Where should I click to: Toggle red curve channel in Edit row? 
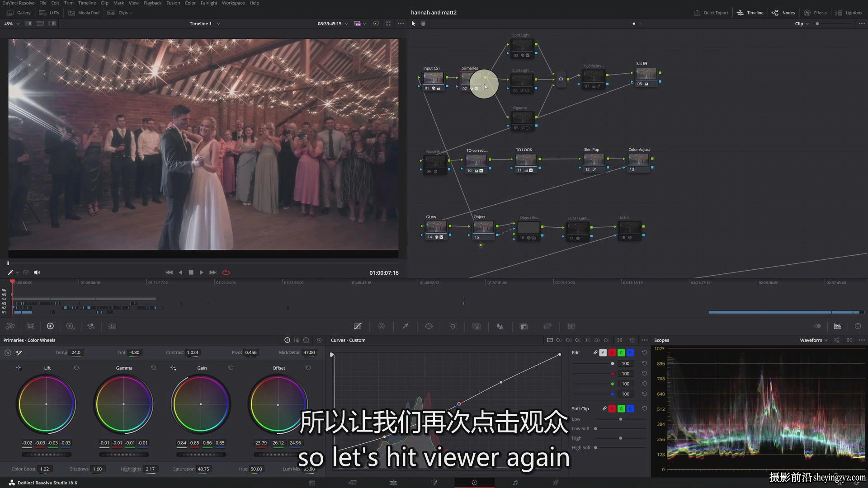coord(612,352)
